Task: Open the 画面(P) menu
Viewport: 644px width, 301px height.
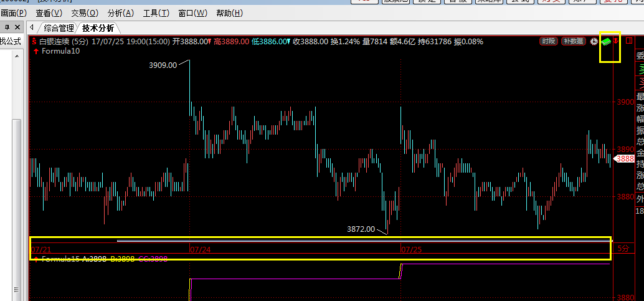Action: click(13, 13)
